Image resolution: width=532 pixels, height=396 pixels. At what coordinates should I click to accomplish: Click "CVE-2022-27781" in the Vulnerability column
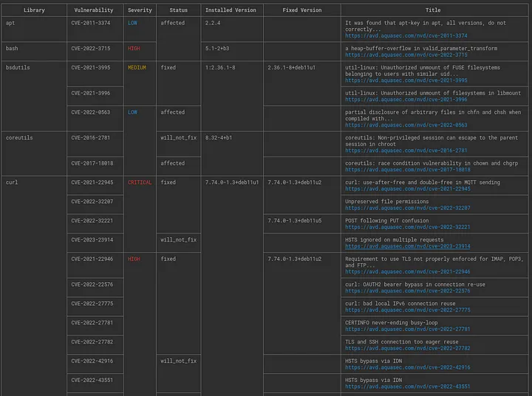[92, 323]
